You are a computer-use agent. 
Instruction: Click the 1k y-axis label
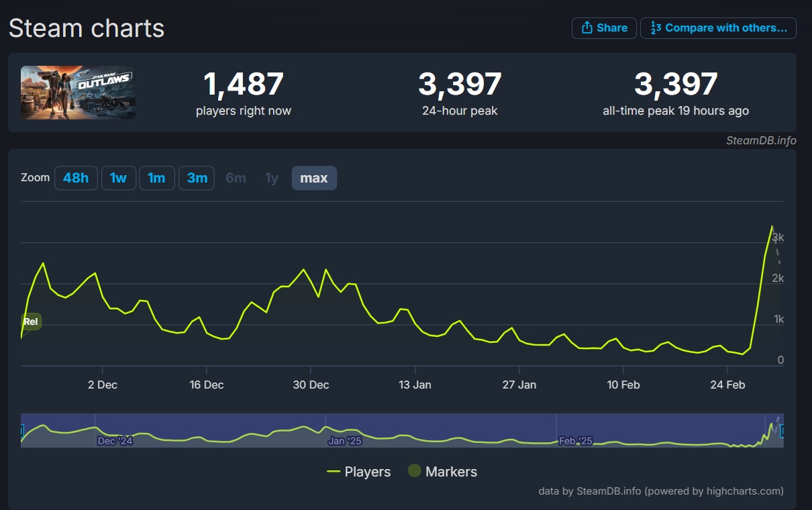[x=778, y=319]
